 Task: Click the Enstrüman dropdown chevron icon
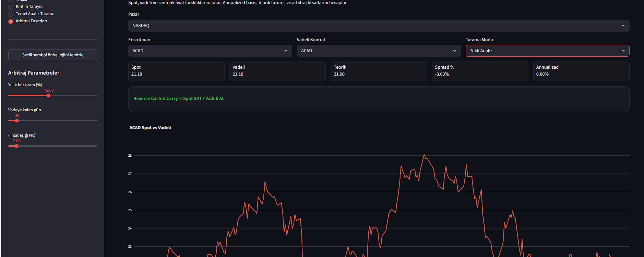286,51
